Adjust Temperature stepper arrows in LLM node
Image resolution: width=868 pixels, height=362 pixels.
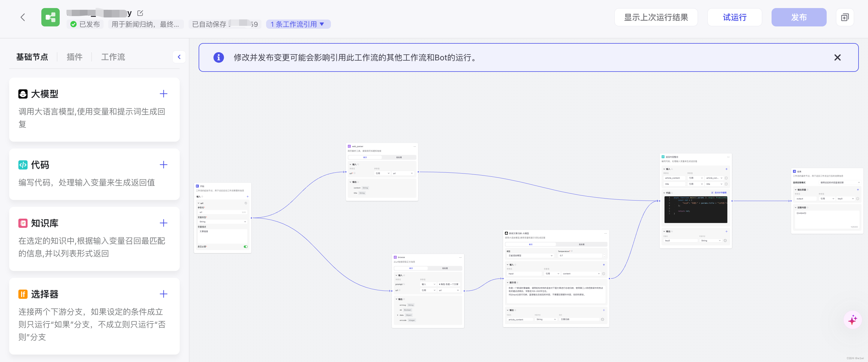pos(604,256)
